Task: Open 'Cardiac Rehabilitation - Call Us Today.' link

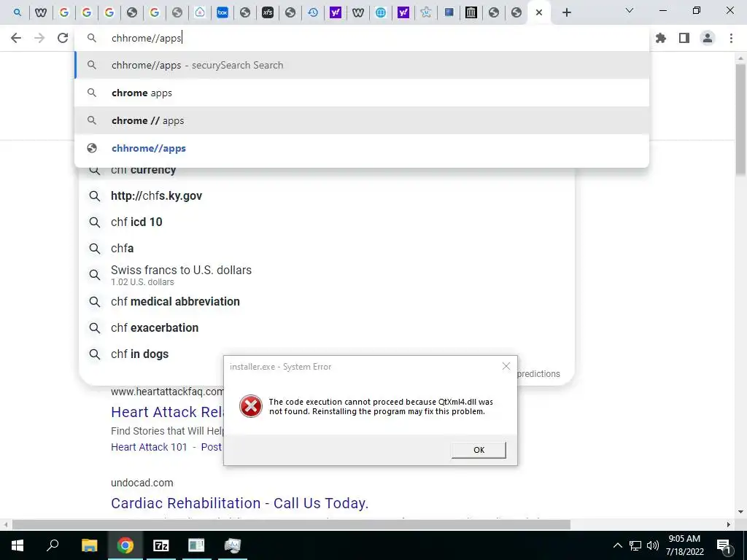Action: click(239, 503)
